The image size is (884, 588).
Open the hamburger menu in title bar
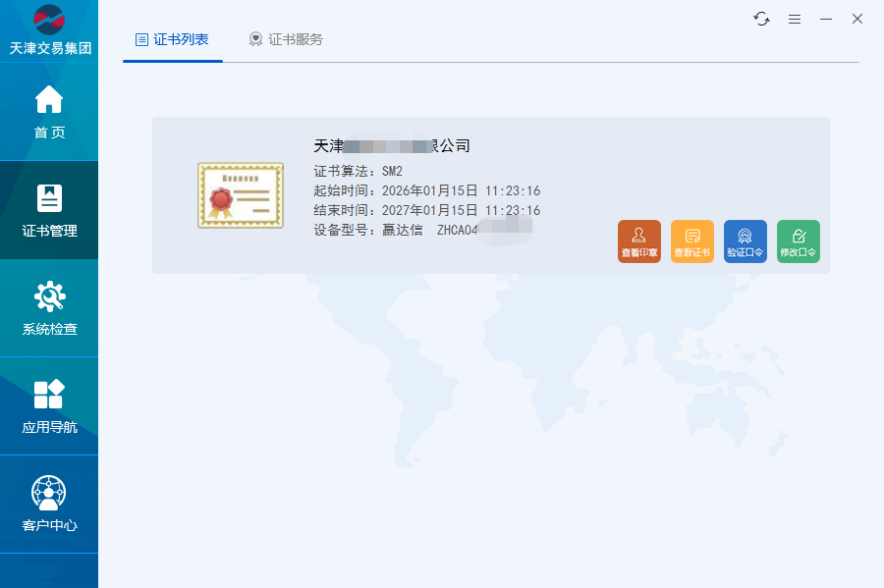point(795,19)
